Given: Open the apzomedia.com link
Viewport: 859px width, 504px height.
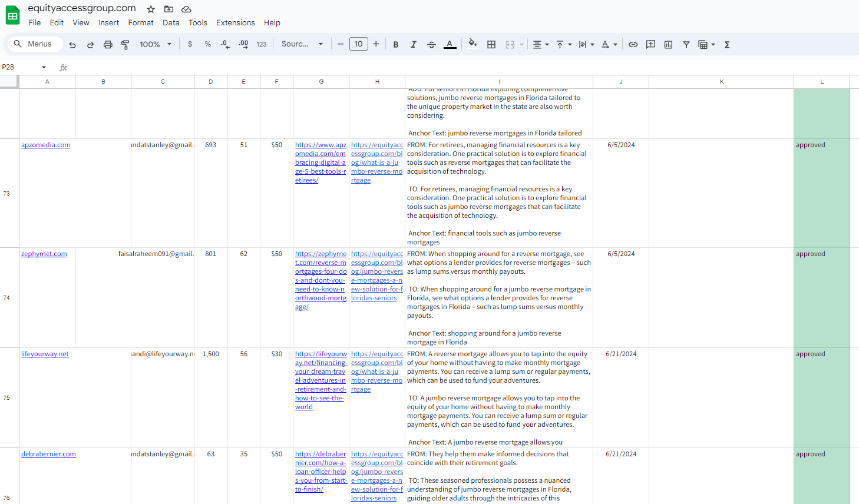Looking at the screenshot, I should pyautogui.click(x=45, y=145).
